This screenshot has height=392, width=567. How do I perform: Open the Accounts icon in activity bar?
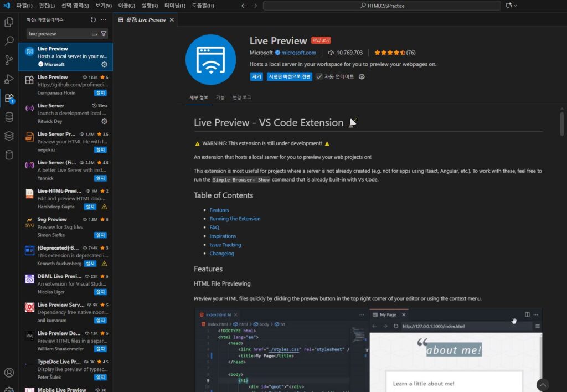(9, 373)
